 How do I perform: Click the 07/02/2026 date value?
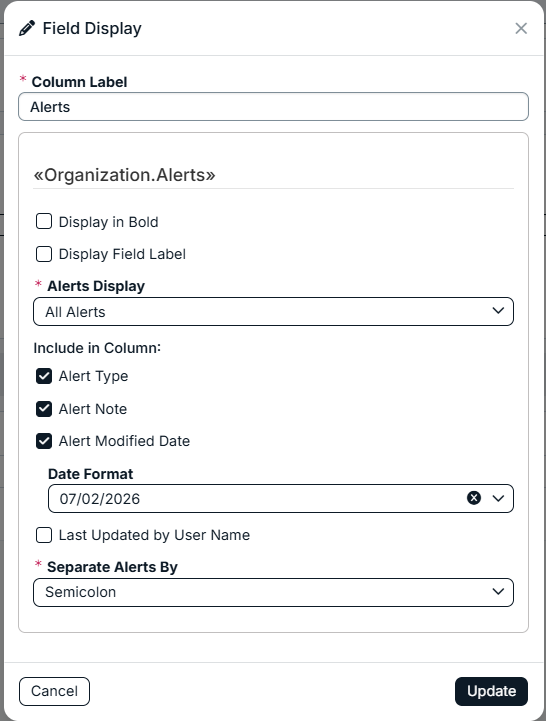pyautogui.click(x=100, y=499)
